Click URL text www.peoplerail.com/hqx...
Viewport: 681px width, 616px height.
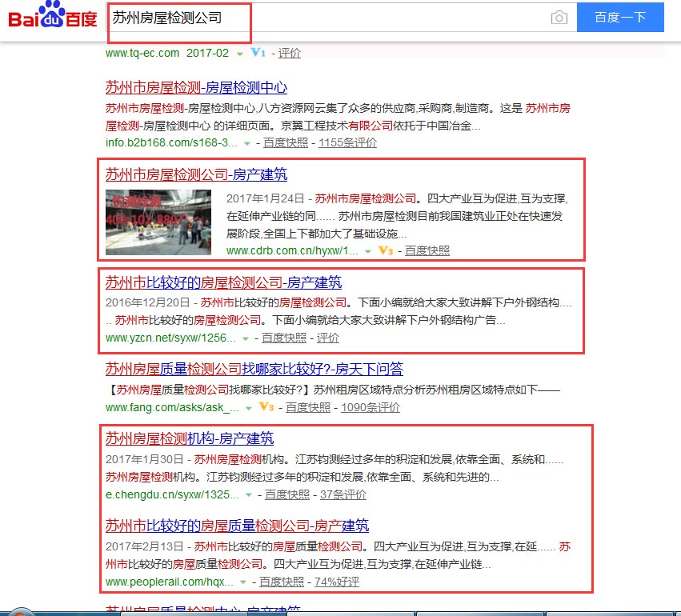coord(170,582)
